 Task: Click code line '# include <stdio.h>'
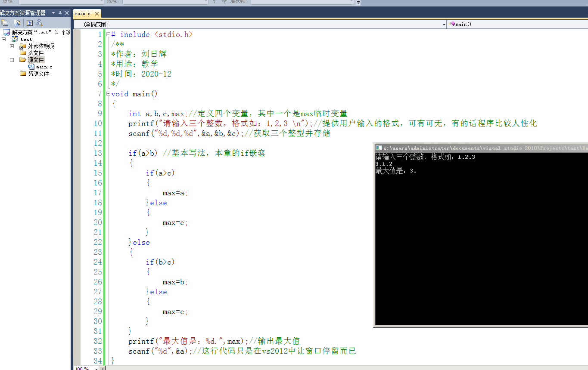[x=152, y=34]
